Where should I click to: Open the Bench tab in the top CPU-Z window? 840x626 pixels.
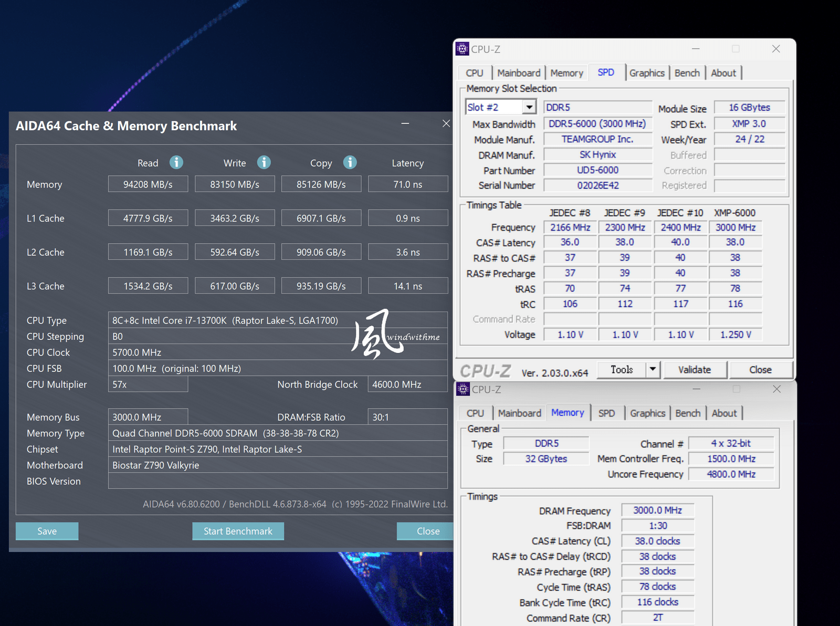pyautogui.click(x=687, y=72)
